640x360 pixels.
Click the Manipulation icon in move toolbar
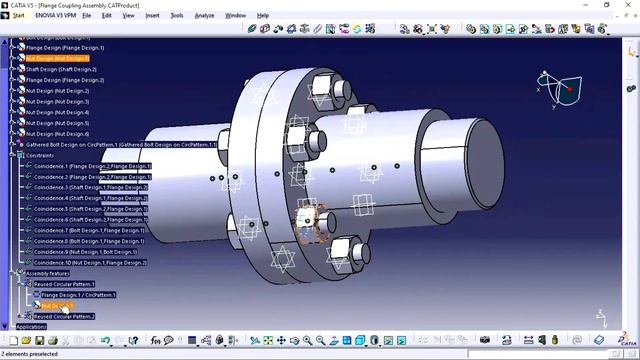(x=404, y=29)
